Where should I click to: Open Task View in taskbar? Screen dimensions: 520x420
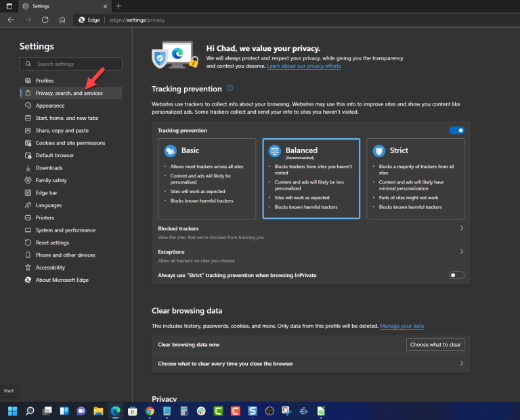(47, 411)
